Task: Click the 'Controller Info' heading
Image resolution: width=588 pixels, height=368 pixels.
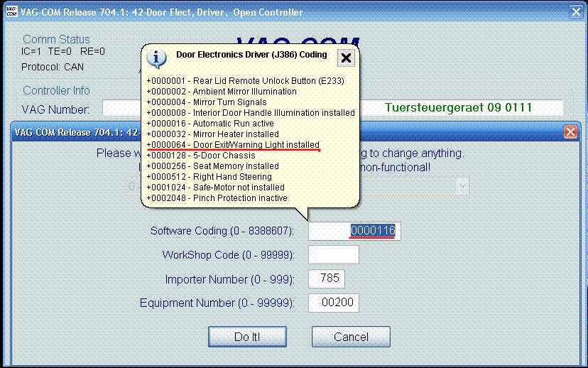Action: click(x=56, y=90)
